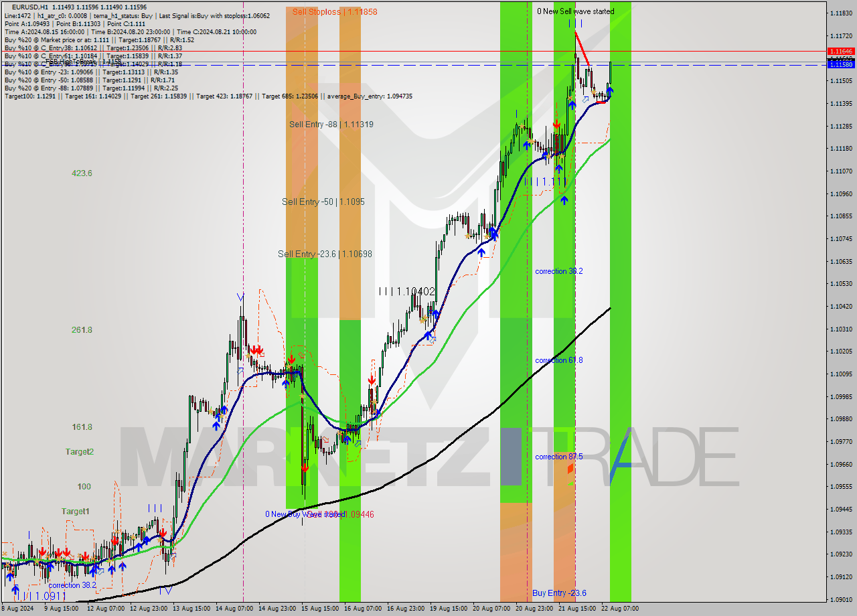Screen dimensions: 857x616
Task: Click the Target2 level label
Action: (80, 452)
